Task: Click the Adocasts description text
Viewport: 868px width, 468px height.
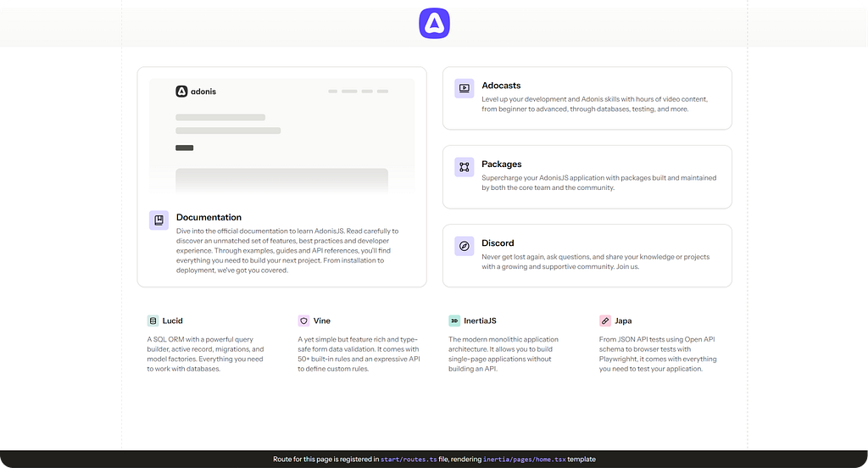Action: click(x=594, y=104)
